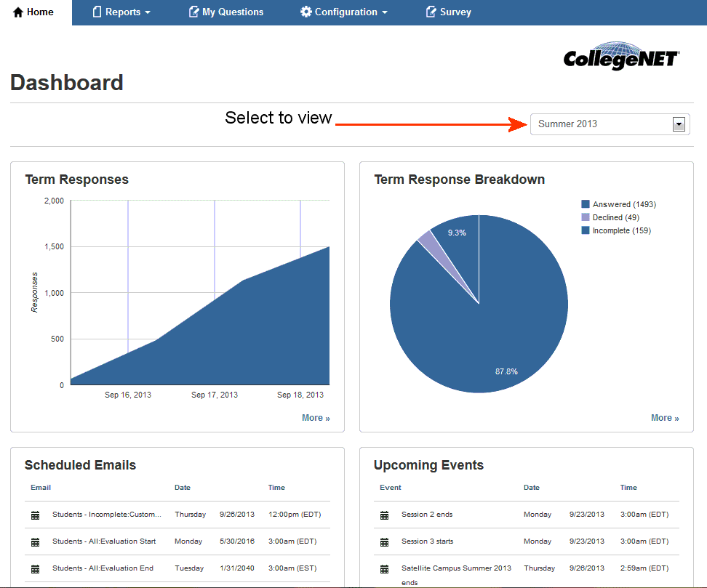
Task: Click the Home house icon
Action: [17, 12]
